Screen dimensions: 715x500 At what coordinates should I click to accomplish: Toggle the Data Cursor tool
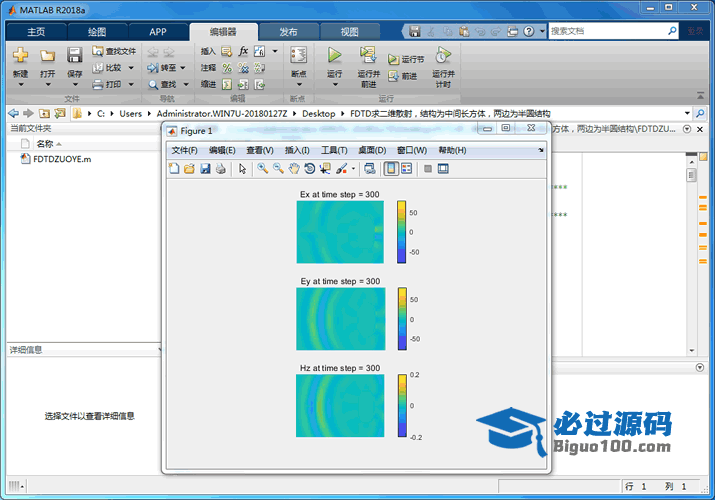click(325, 169)
